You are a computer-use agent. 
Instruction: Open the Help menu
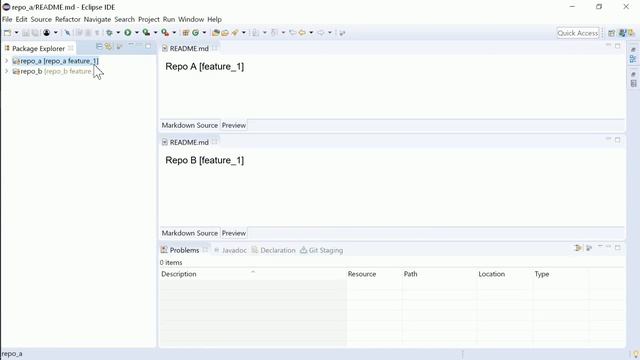[214, 19]
